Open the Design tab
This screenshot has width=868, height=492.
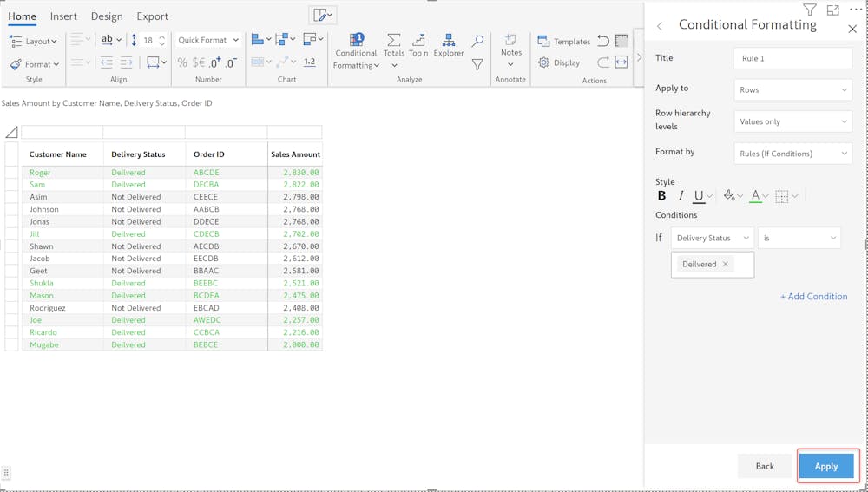tap(107, 16)
